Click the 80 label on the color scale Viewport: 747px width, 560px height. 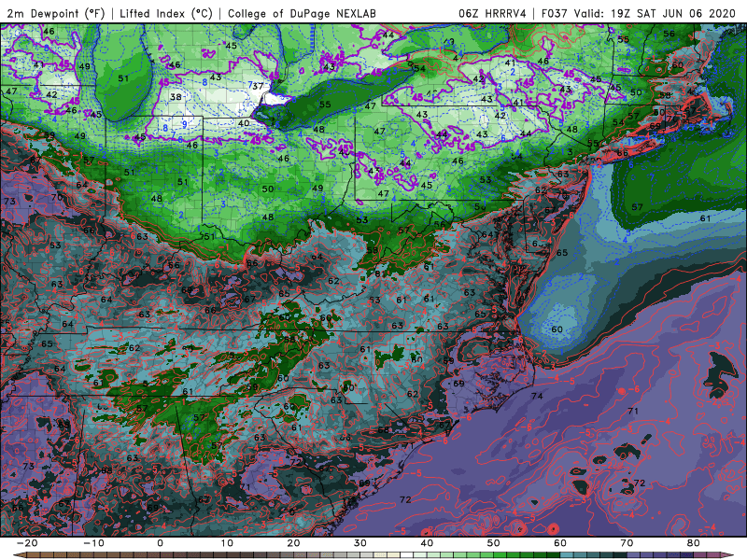(x=694, y=543)
